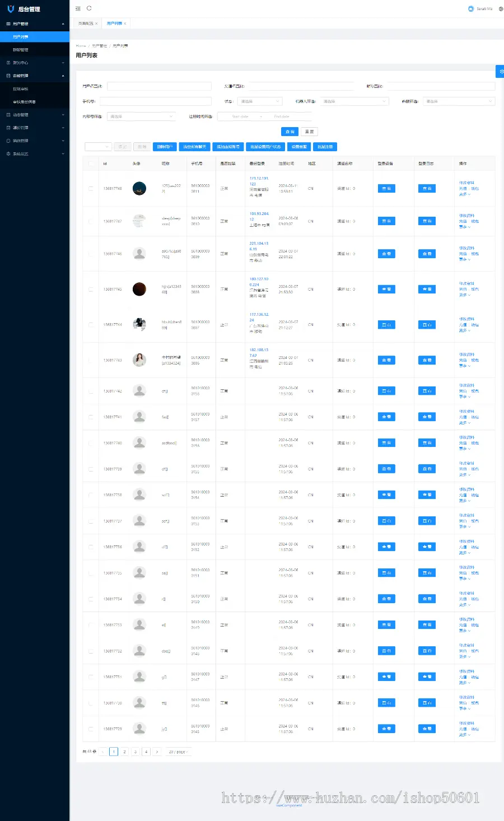Tick checkbox for user 136817745
Image resolution: width=504 pixels, height=821 pixels.
[91, 289]
